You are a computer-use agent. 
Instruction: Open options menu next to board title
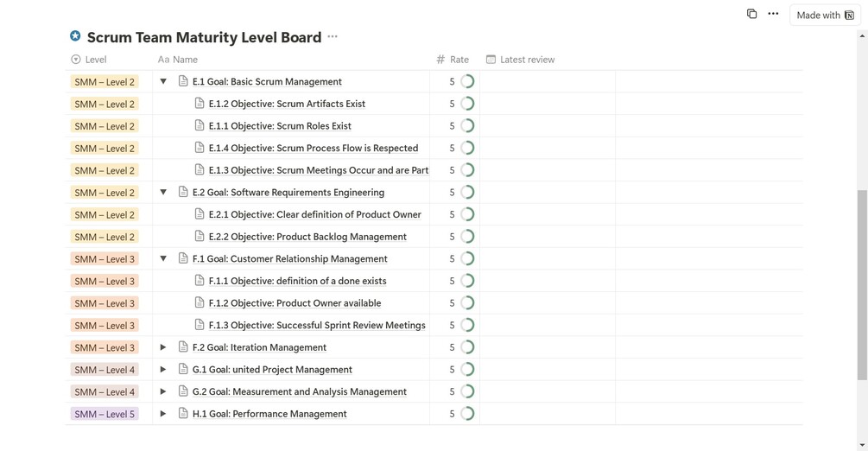333,37
